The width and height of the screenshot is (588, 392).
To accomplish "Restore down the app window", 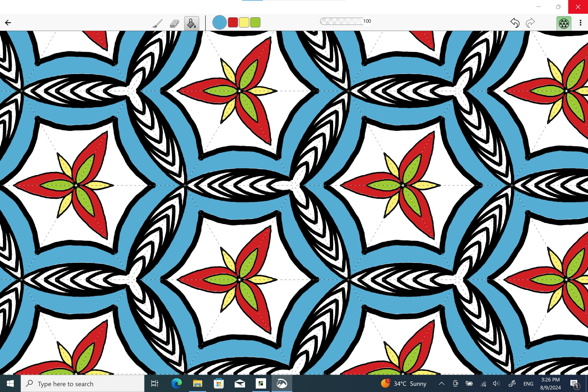I will tap(558, 7).
